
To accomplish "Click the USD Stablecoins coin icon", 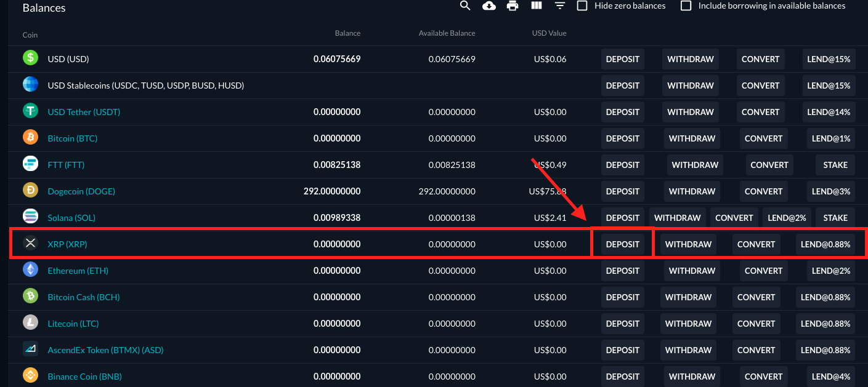I will pyautogui.click(x=30, y=84).
